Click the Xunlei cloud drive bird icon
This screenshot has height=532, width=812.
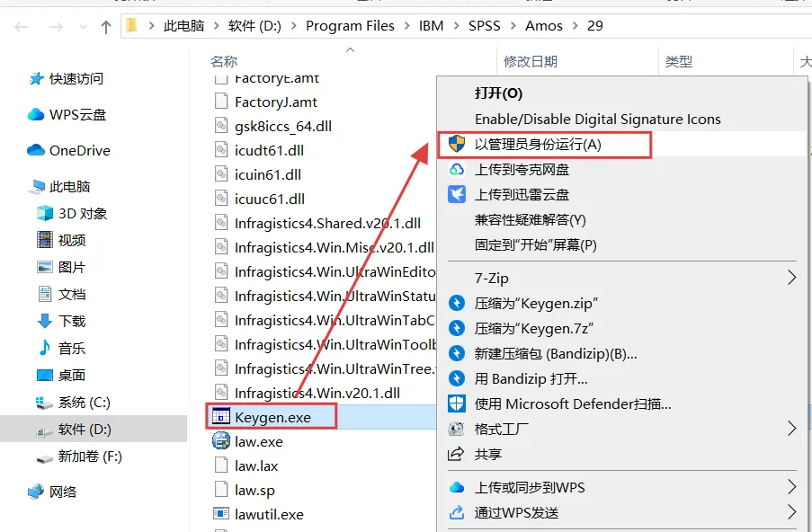click(457, 194)
